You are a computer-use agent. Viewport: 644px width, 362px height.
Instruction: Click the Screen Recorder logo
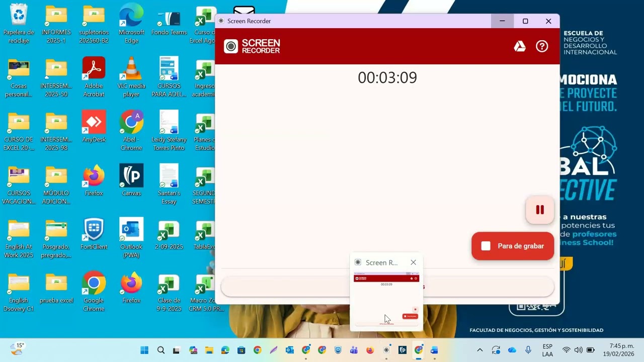coord(252,46)
